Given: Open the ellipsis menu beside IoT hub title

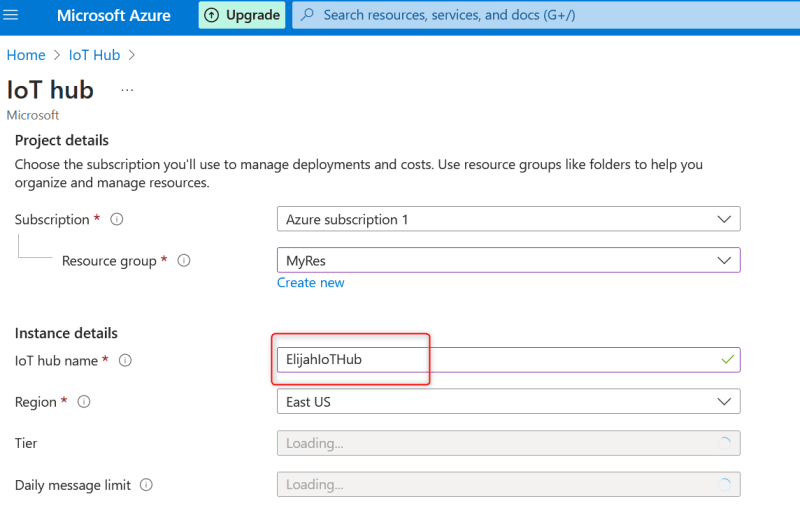Looking at the screenshot, I should [x=127, y=90].
